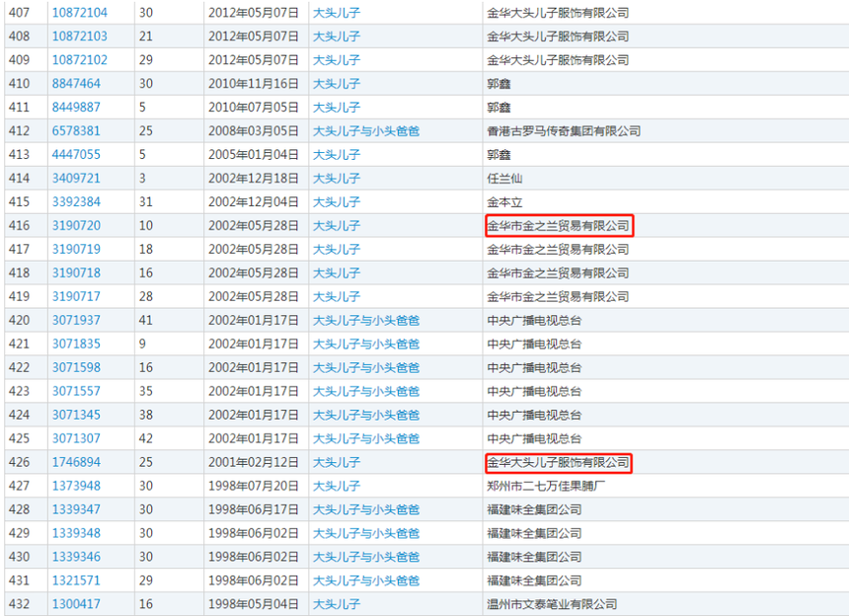The image size is (849, 616).
Task: View trademark record 6578381
Action: 76,131
